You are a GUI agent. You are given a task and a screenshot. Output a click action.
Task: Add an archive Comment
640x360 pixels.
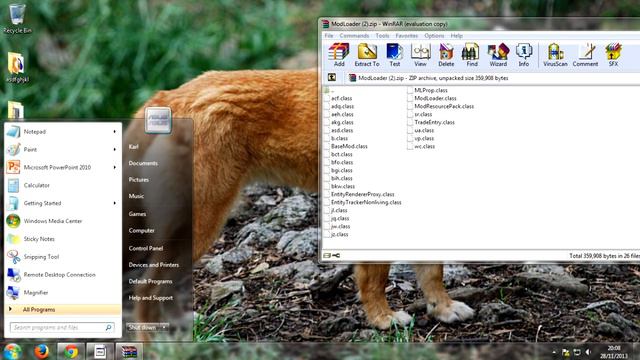(585, 54)
